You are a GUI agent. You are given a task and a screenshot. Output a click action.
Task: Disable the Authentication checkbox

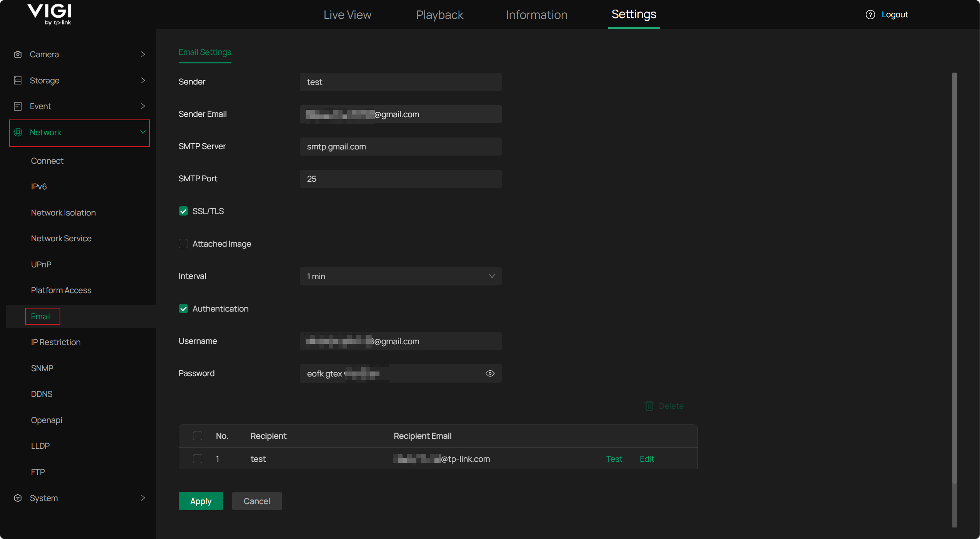pos(183,308)
